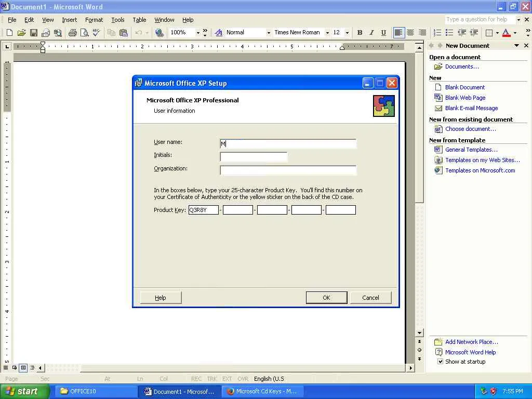This screenshot has width=532, height=399.
Task: Click the Add Network Place link
Action: point(472,342)
